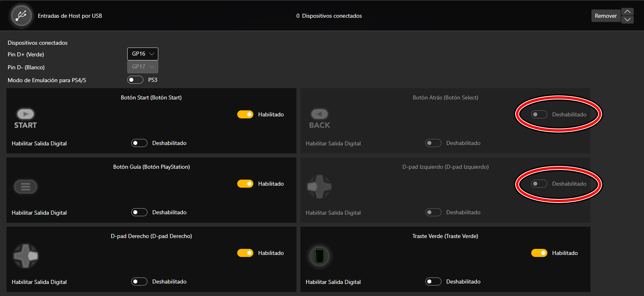The width and height of the screenshot is (644, 296).
Task: Click the 'Entradas de Host por USB' title
Action: tap(70, 16)
